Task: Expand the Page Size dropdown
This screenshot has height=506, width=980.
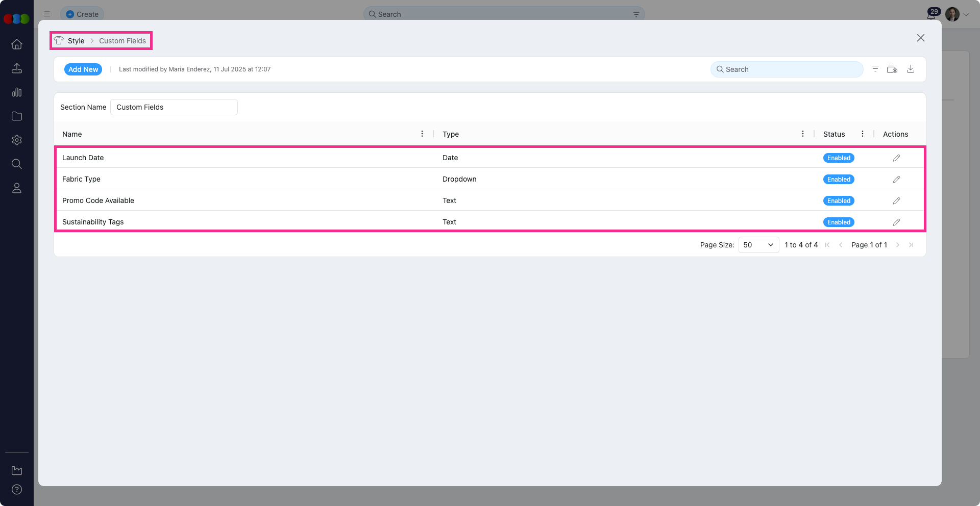Action: click(x=758, y=245)
